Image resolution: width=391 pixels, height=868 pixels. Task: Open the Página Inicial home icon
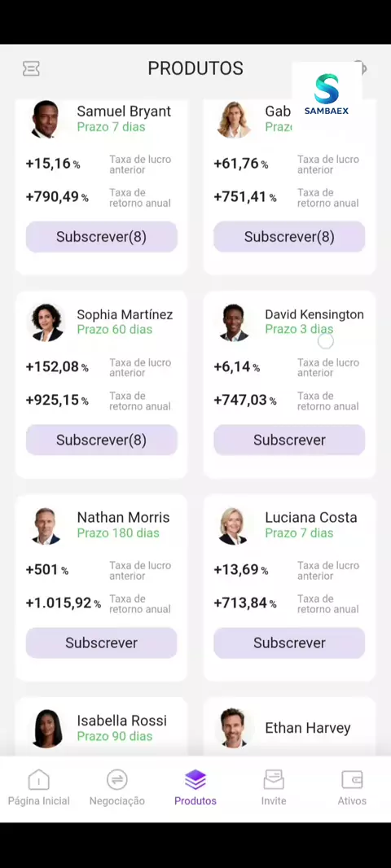coord(39,779)
